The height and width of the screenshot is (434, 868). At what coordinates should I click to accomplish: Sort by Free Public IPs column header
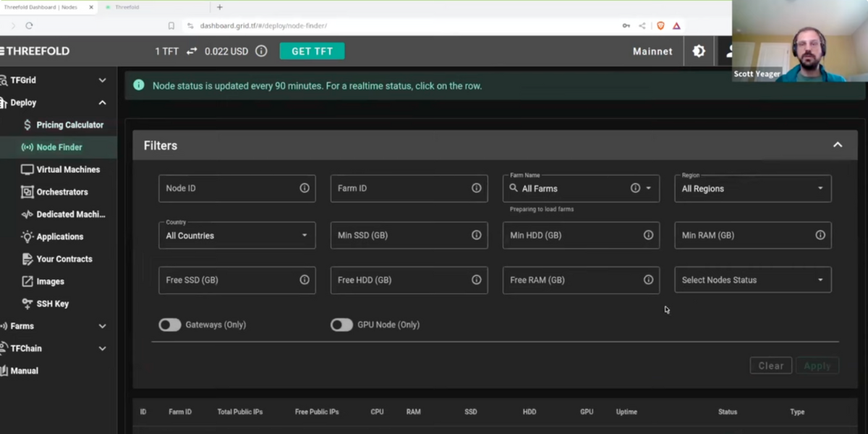pyautogui.click(x=317, y=412)
